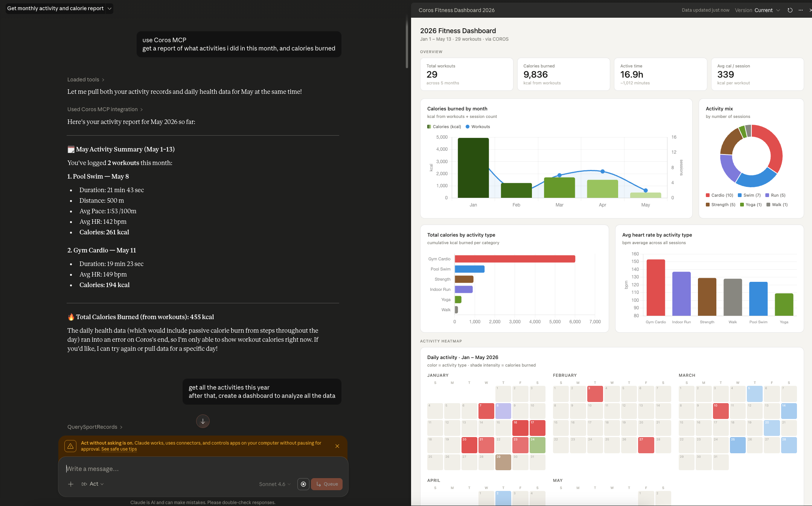Click '2. Gym Cardio — May 11' heading
The image size is (812, 506).
pos(102,250)
